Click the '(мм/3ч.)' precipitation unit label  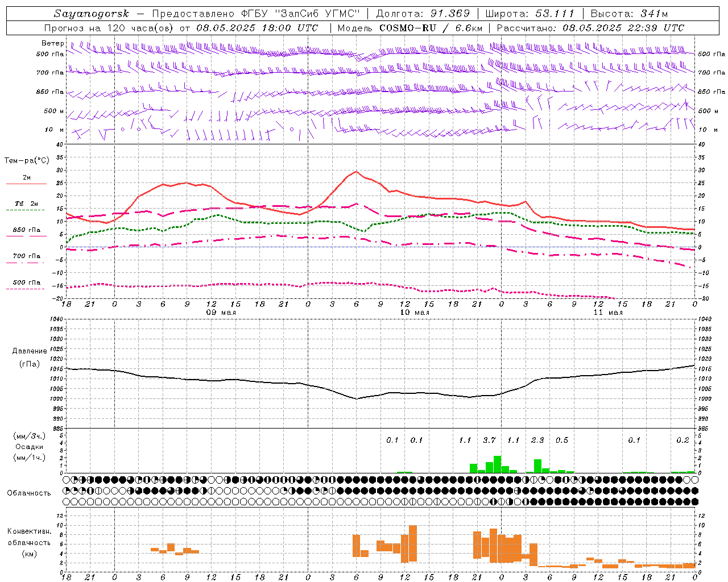(x=30, y=436)
